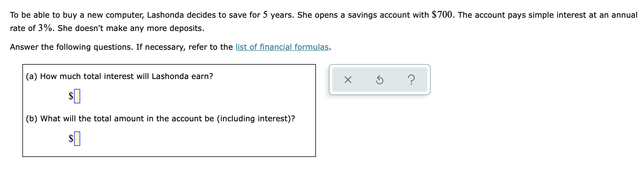Click the question (b) text about account total

[x=161, y=119]
